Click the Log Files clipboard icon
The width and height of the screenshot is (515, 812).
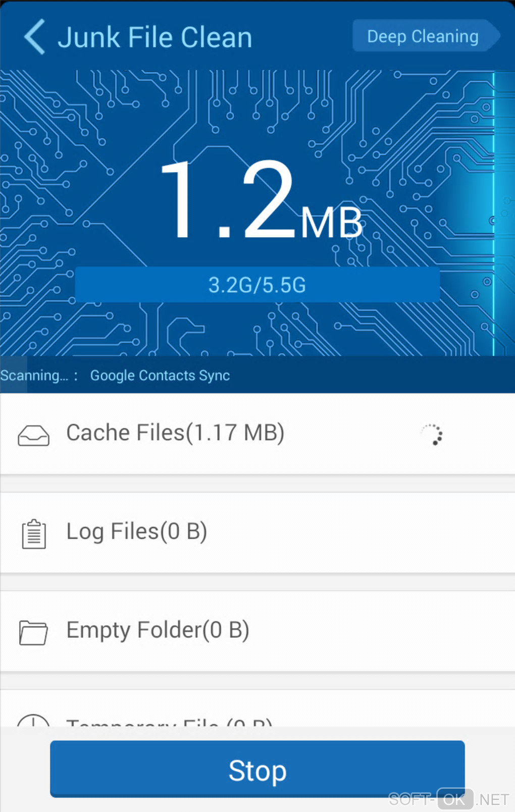34,533
